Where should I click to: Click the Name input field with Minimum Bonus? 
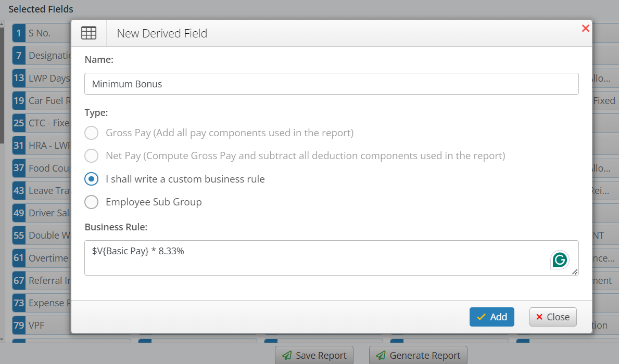point(332,84)
